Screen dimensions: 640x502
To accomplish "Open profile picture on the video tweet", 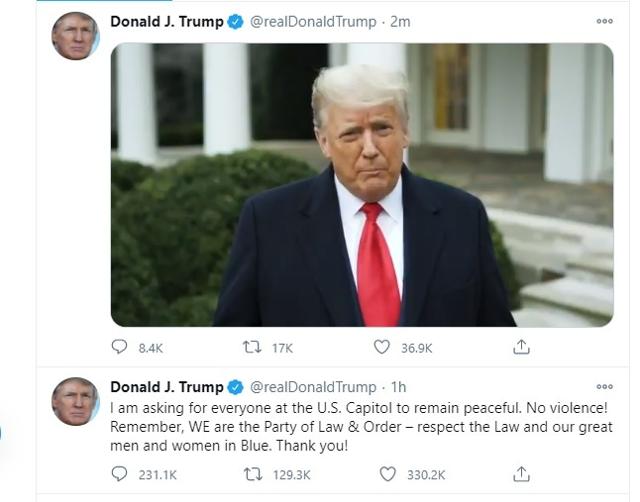I will [x=76, y=36].
